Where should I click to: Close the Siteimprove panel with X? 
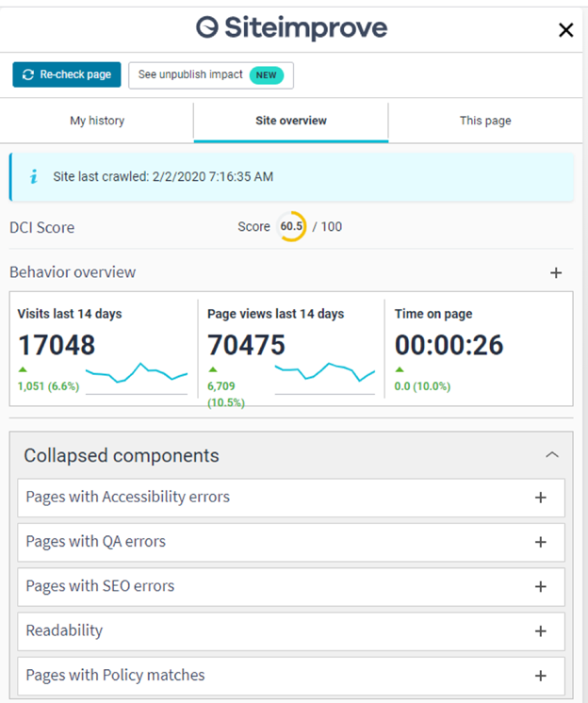(x=565, y=30)
